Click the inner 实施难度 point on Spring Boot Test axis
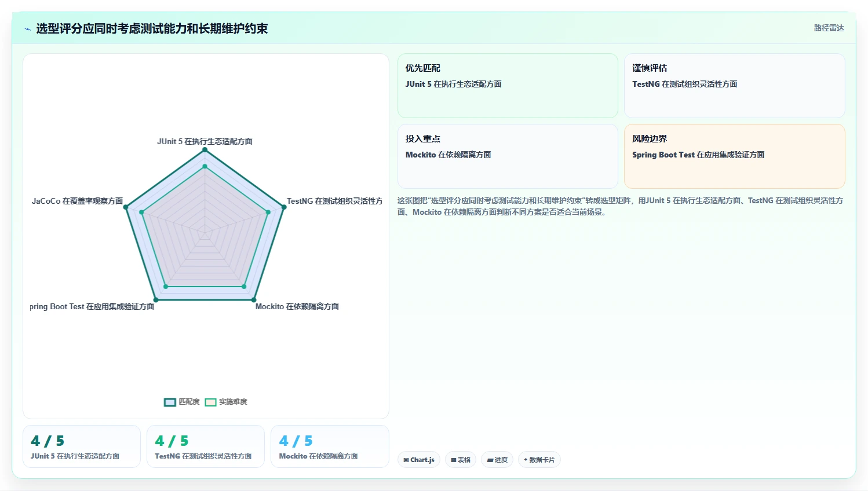Viewport: 868px width, 491px height. (x=166, y=287)
